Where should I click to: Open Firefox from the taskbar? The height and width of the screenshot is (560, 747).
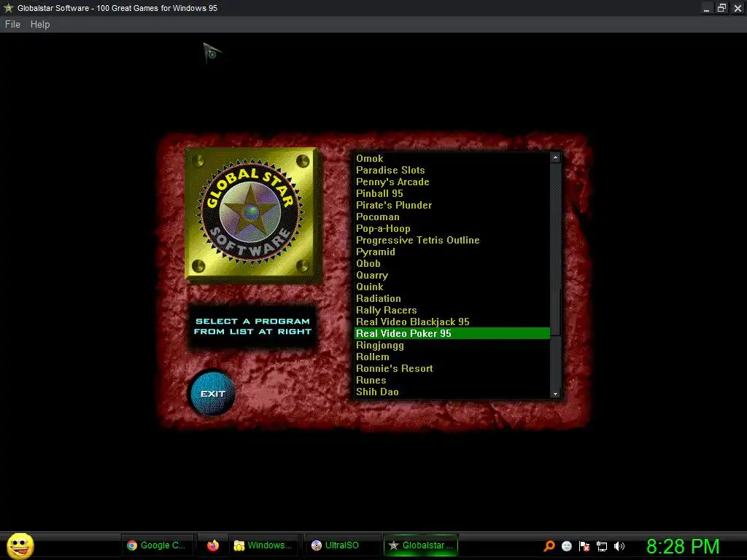click(212, 545)
